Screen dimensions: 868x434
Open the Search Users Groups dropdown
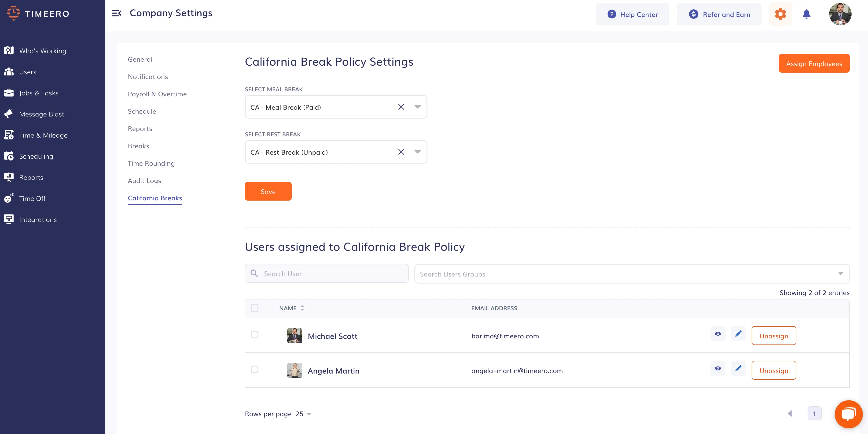632,274
